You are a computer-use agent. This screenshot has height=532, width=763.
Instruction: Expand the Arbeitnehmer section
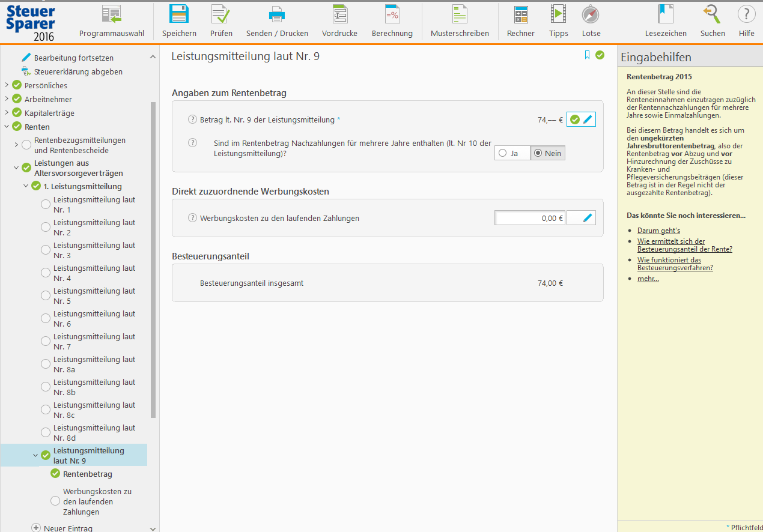pos(7,99)
